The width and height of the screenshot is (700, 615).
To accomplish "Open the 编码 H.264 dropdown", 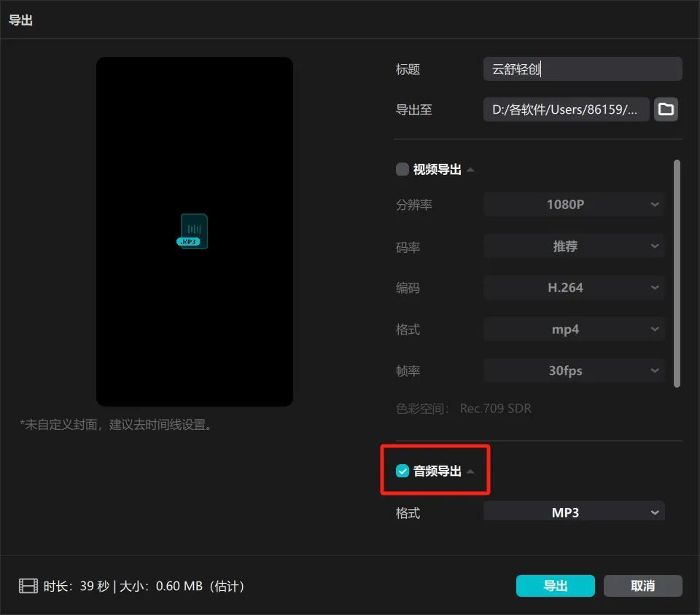I will point(574,288).
